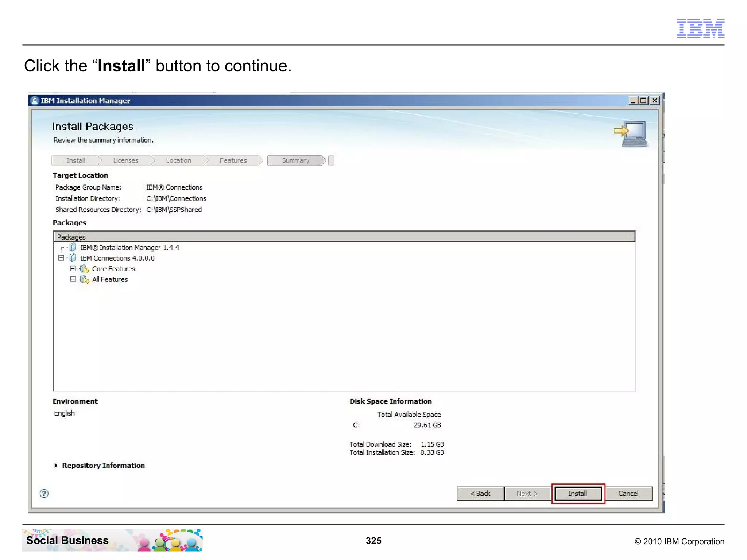Viewport: 747px width, 560px height.
Task: Go to the Licenses wizard step
Action: pos(125,160)
